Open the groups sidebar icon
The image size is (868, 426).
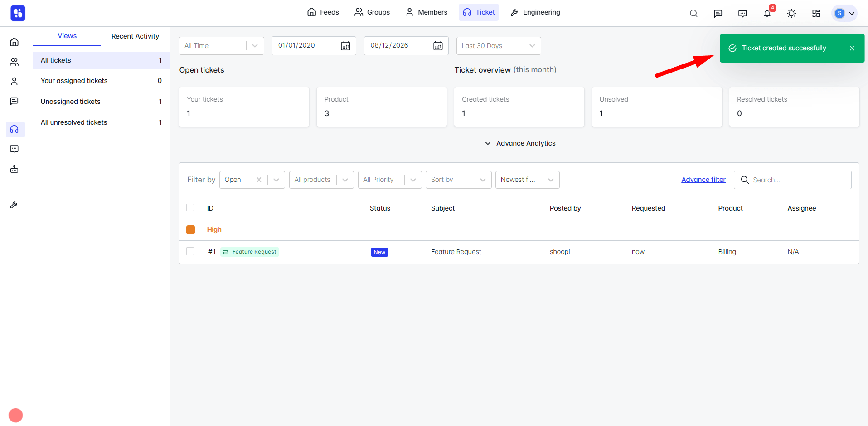[x=15, y=62]
